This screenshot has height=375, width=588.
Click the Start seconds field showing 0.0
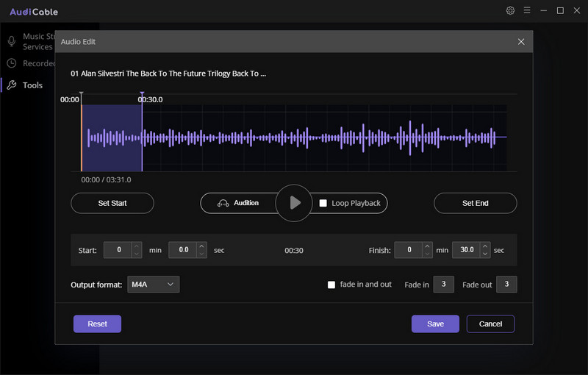183,250
